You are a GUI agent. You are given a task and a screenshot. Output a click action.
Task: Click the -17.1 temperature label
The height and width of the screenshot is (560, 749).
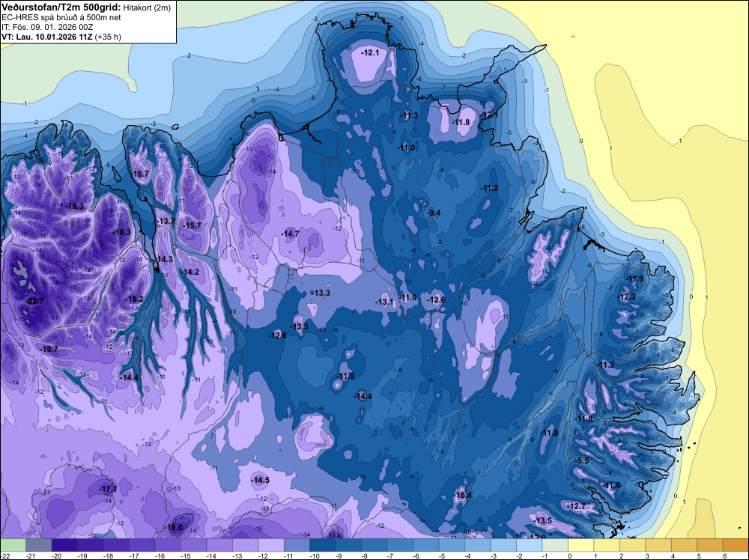coord(108,489)
